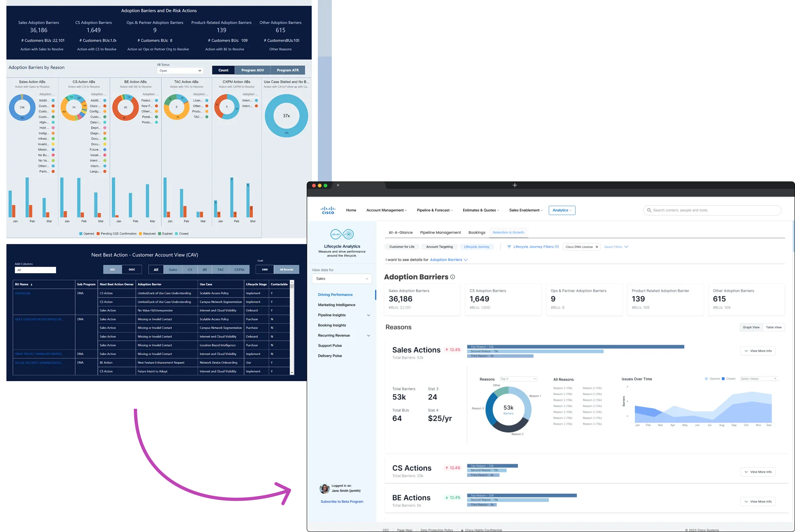795x532 pixels.
Task: Toggle Program AOV in Adoption Barriers by Reason
Action: click(252, 70)
